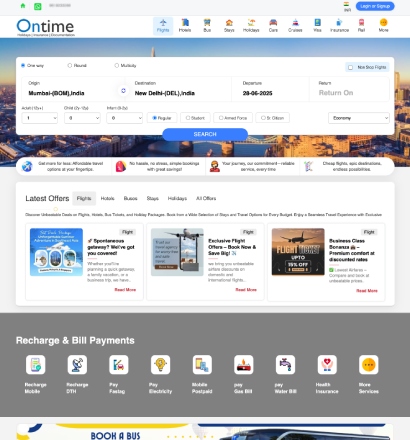This screenshot has width=410, height=440.
Task: Switch to the Hotels tab in Latest Offers
Action: (107, 198)
